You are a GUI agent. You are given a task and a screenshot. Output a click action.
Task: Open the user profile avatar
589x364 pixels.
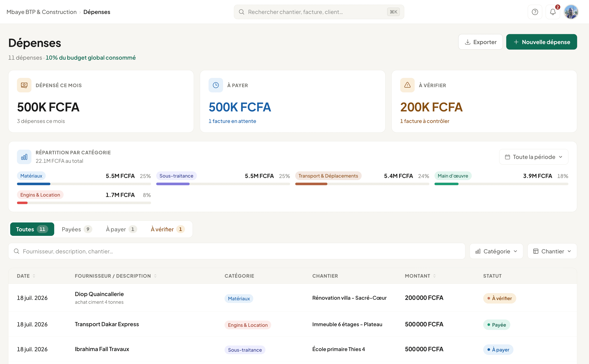coord(571,12)
